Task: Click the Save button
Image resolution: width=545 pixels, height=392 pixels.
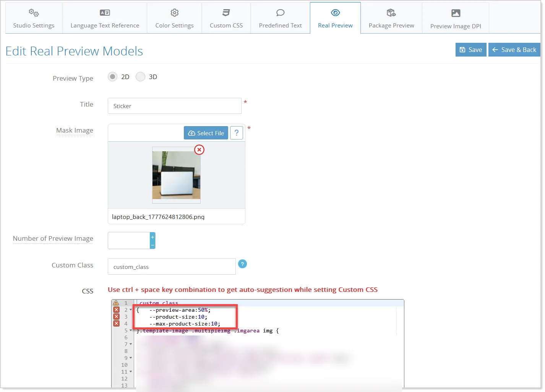Action: [x=471, y=50]
